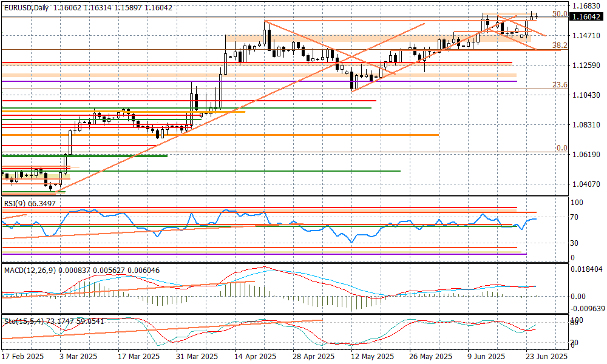Viewport: 607px width, 364px height.
Task: Select the 1.14710 price axis label
Action: pyautogui.click(x=586, y=36)
